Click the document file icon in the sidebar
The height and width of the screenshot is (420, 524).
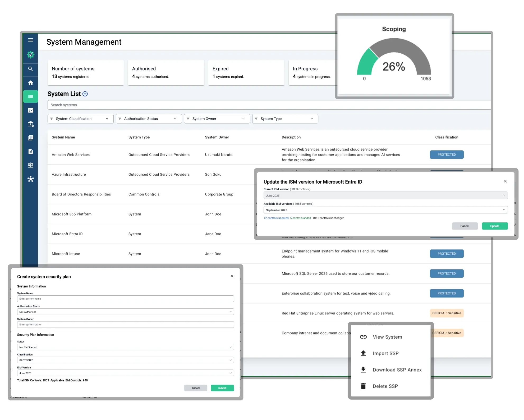pyautogui.click(x=31, y=151)
